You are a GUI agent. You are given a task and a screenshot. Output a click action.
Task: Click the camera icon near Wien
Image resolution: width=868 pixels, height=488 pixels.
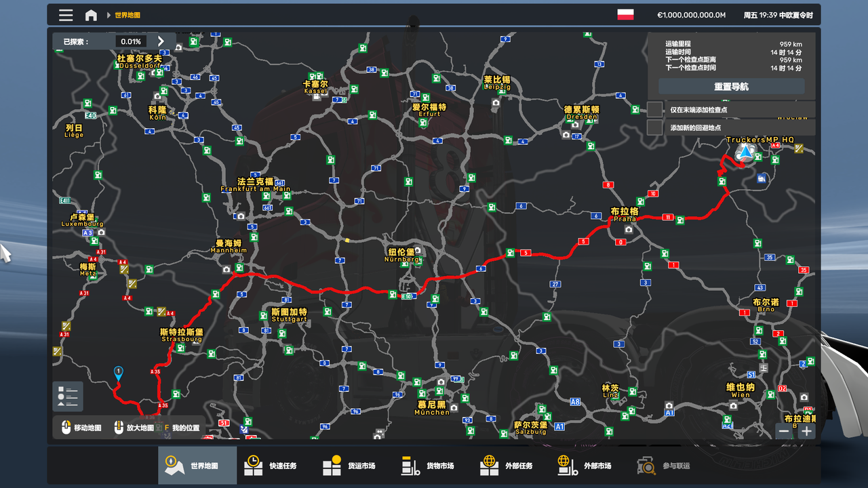tap(733, 406)
